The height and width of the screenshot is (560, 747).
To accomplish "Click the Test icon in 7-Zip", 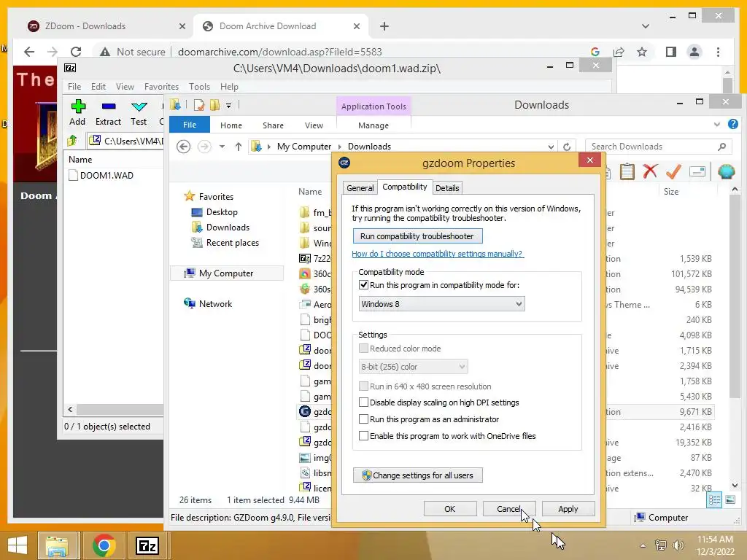I will (139, 112).
